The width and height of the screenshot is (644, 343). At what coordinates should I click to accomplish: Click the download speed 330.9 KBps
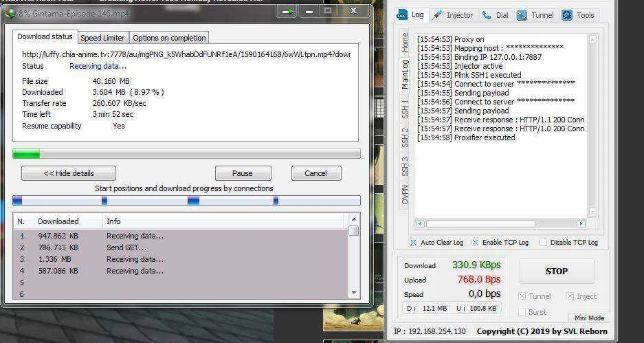(476, 265)
